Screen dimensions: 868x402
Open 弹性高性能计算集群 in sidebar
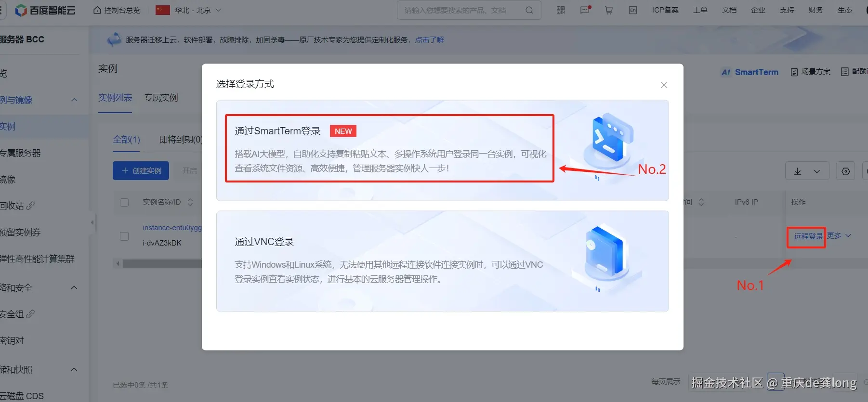click(37, 259)
